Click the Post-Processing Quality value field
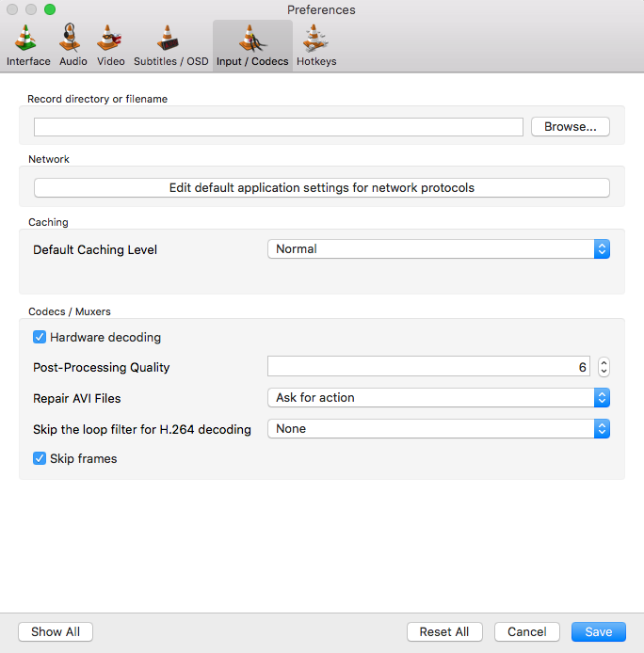Screen dimensions: 644x653 tap(428, 366)
